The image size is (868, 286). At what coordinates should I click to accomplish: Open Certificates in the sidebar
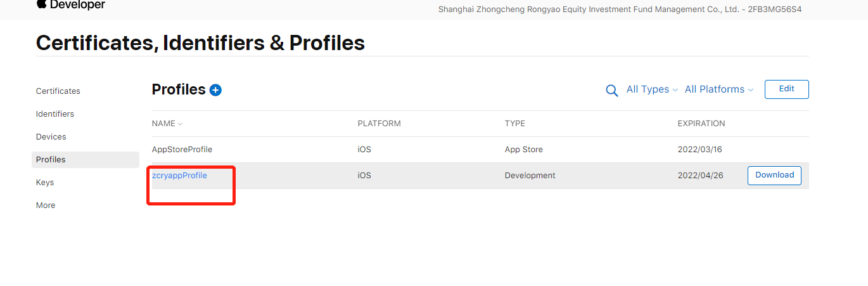(x=58, y=91)
